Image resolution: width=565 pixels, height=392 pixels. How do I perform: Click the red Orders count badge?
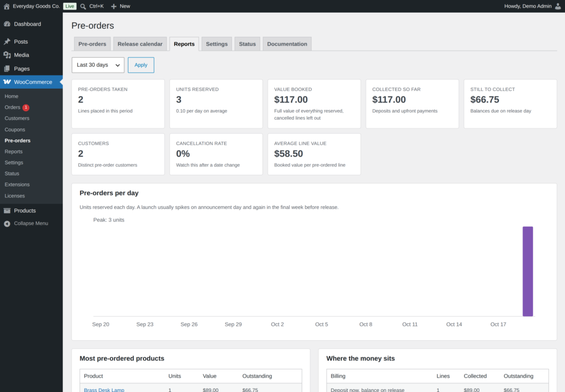click(x=26, y=108)
